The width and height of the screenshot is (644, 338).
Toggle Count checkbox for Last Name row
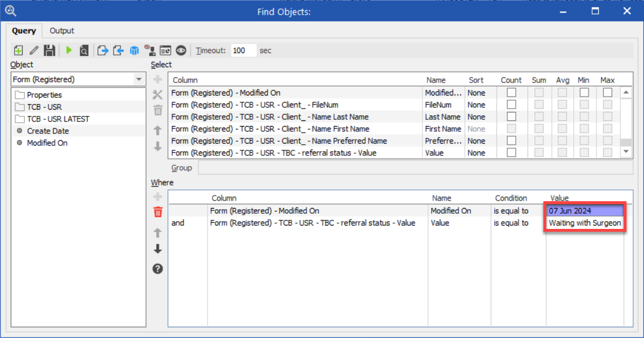click(511, 116)
